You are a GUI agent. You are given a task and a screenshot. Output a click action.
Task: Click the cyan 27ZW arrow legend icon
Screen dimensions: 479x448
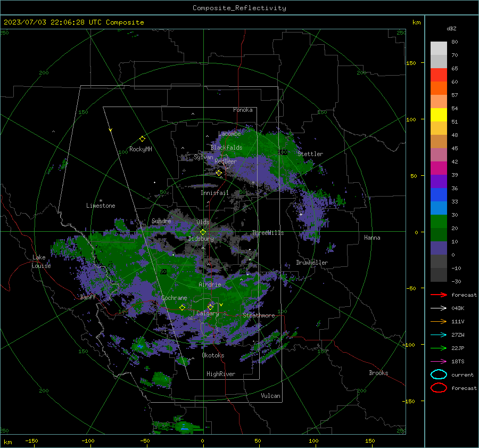click(439, 335)
